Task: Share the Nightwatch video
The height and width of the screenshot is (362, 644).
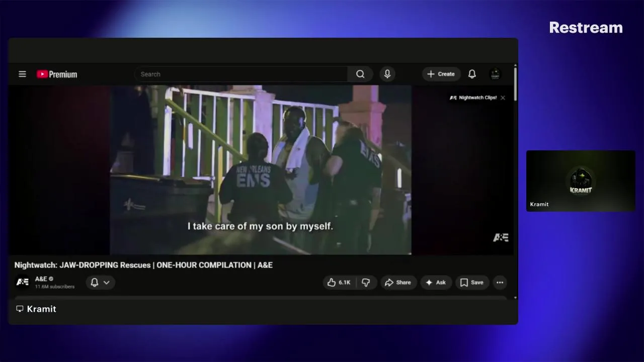Action: click(398, 283)
